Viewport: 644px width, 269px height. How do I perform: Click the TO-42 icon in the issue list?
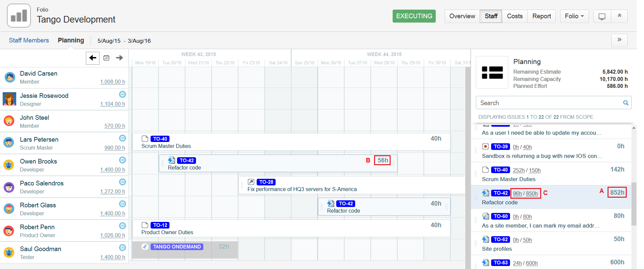[485, 193]
